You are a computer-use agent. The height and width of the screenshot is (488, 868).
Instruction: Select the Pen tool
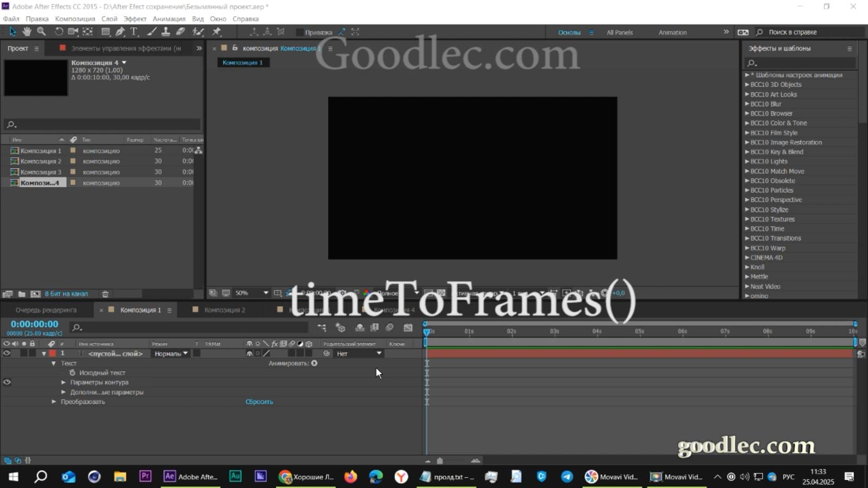(x=120, y=31)
